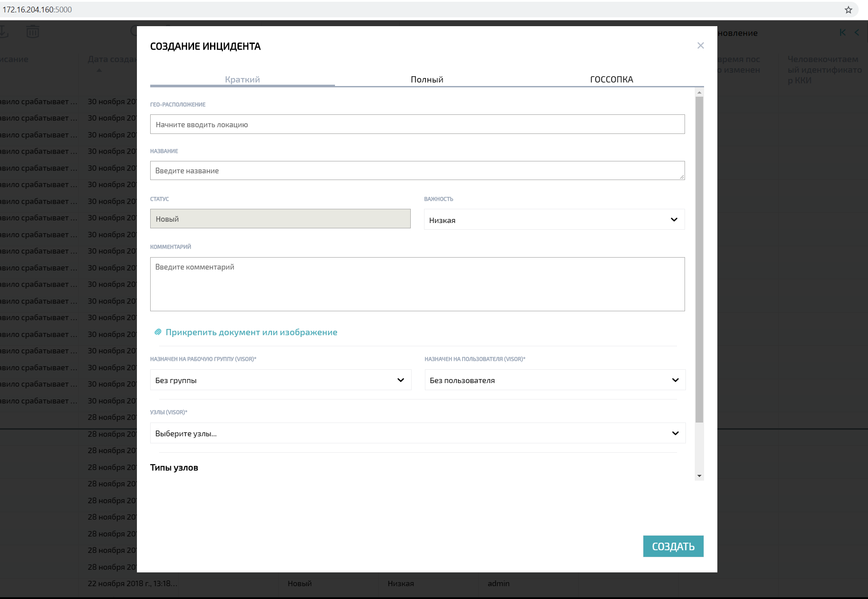The width and height of the screenshot is (868, 599).
Task: Click into the Введите комментарий text area
Action: point(417,284)
